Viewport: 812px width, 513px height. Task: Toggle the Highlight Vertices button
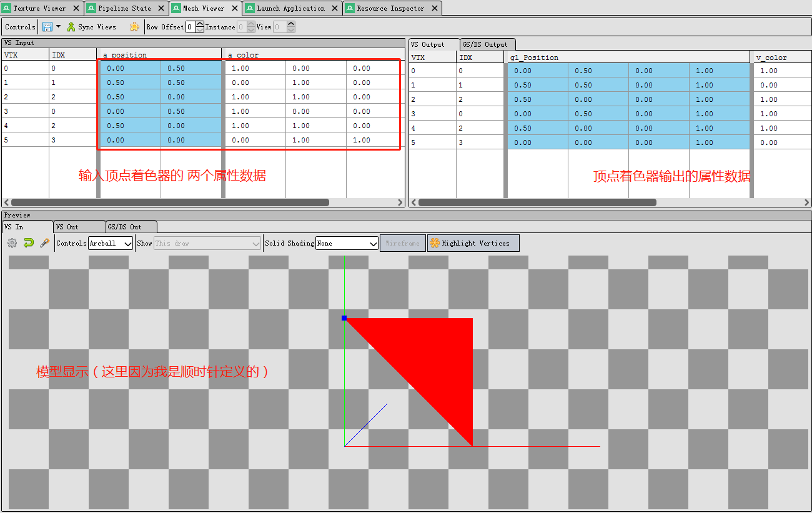click(473, 243)
